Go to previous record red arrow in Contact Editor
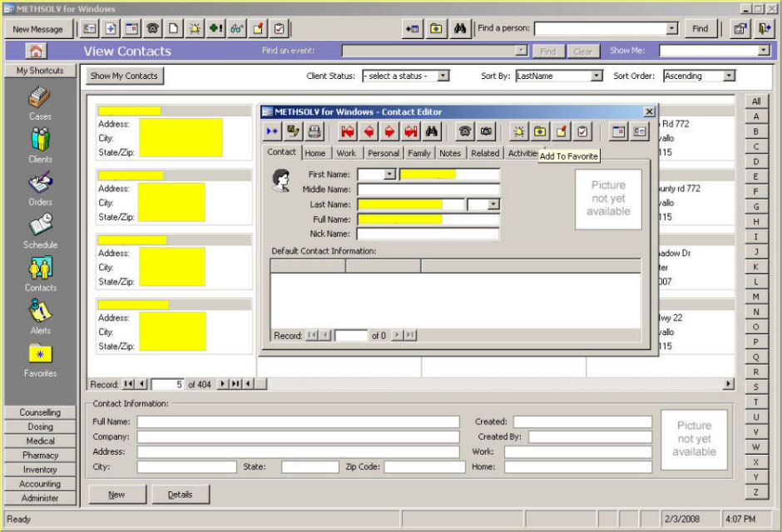782x532 pixels. 369,131
